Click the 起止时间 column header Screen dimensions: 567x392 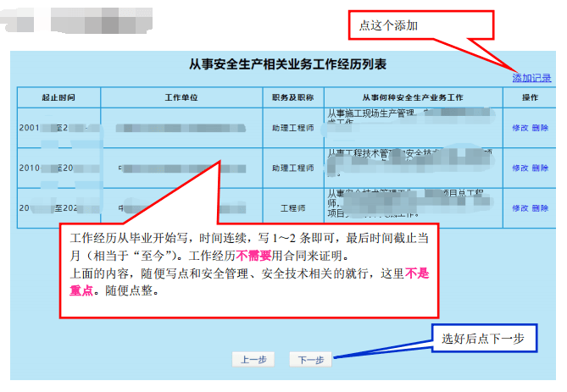tap(58, 97)
